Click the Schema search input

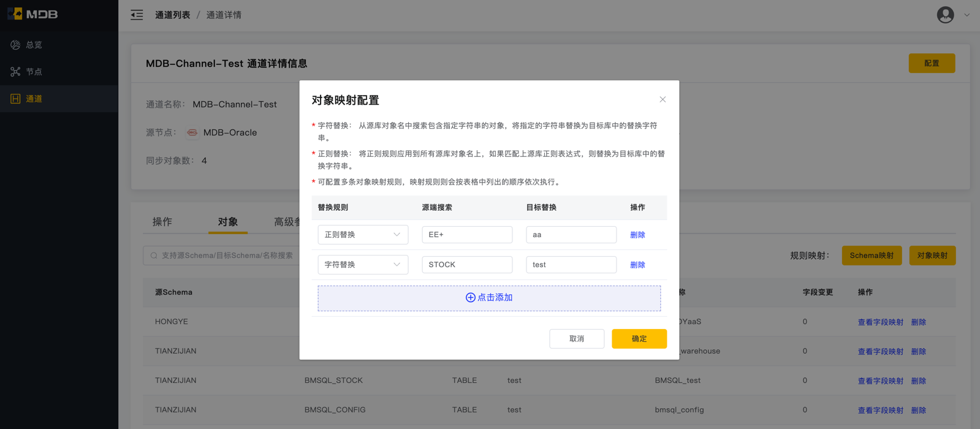point(221,256)
